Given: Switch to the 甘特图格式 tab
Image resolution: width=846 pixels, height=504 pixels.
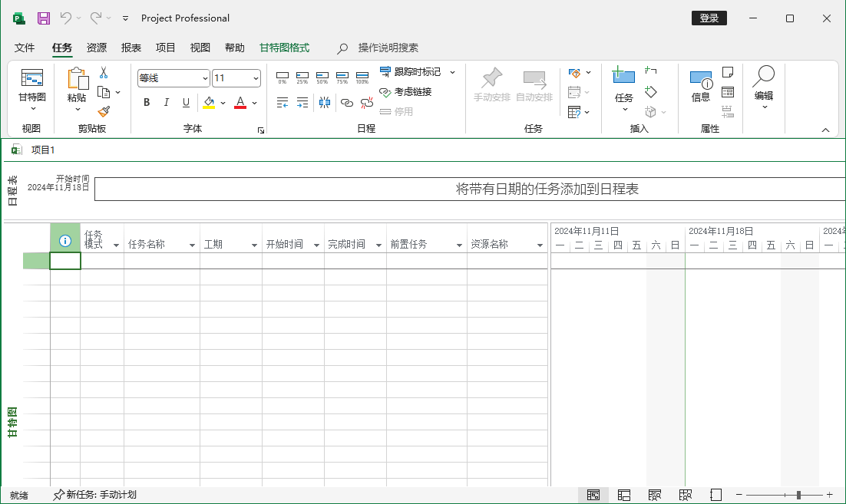Looking at the screenshot, I should (284, 48).
